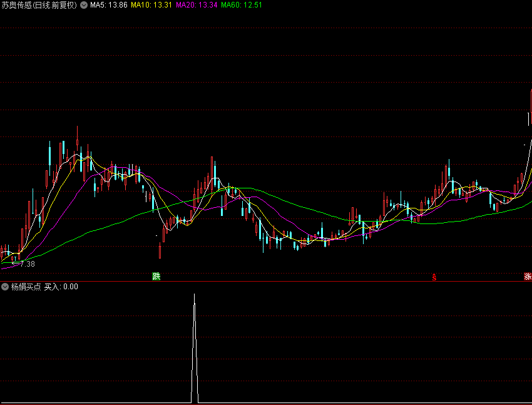
Task: Click the red 涨 marker icon
Action: [528, 277]
